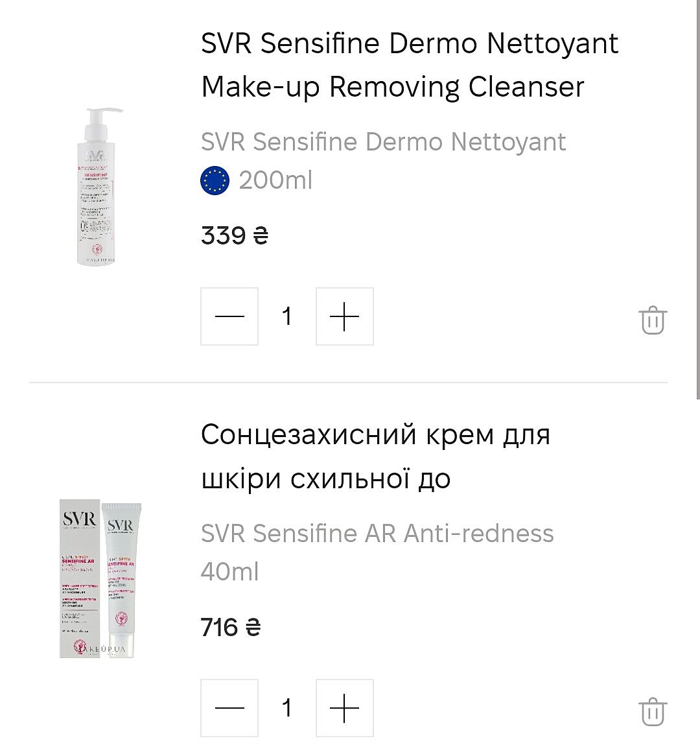Click the EU flag icon beside 200ml
The width and height of the screenshot is (700, 745).
click(x=215, y=180)
